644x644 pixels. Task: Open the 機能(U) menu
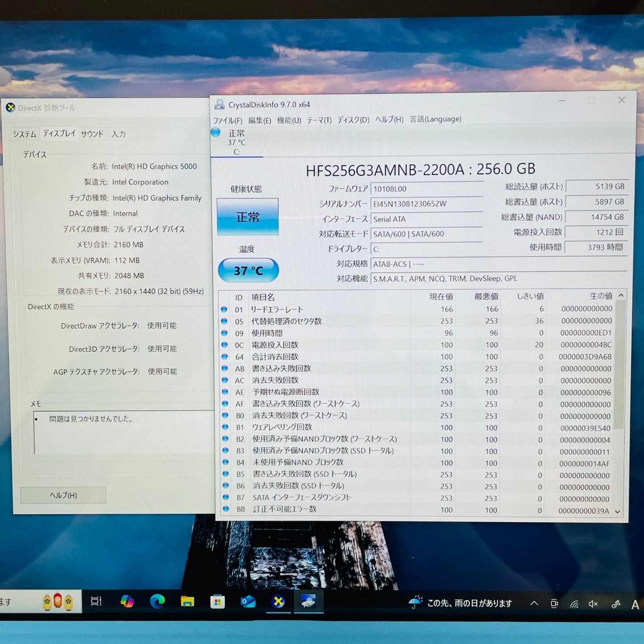pyautogui.click(x=289, y=120)
